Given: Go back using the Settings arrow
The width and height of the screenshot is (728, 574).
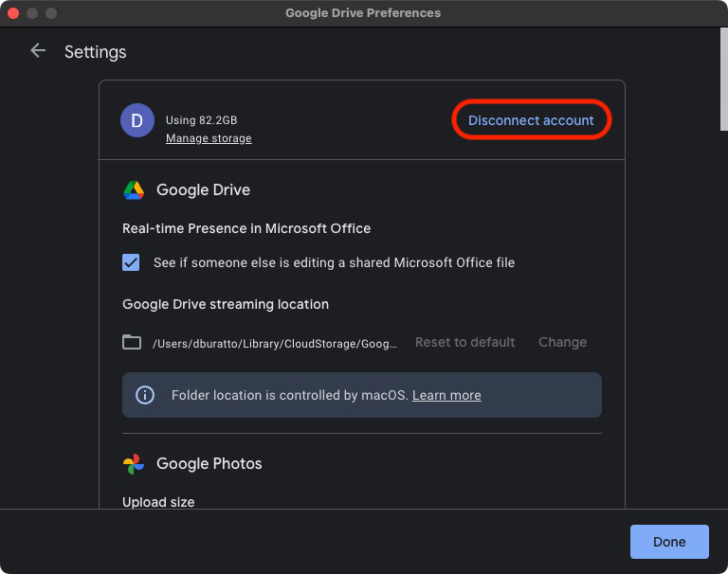Looking at the screenshot, I should (38, 50).
